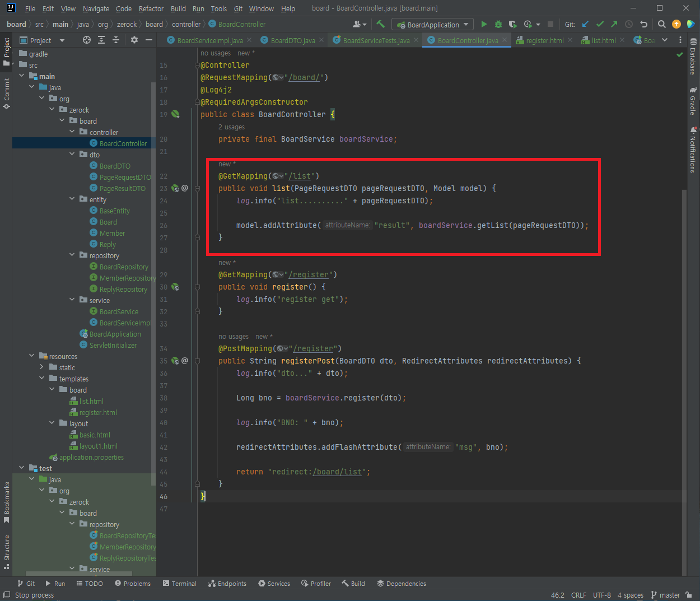The height and width of the screenshot is (601, 700).
Task: Open the Services tool window
Action: point(274,583)
